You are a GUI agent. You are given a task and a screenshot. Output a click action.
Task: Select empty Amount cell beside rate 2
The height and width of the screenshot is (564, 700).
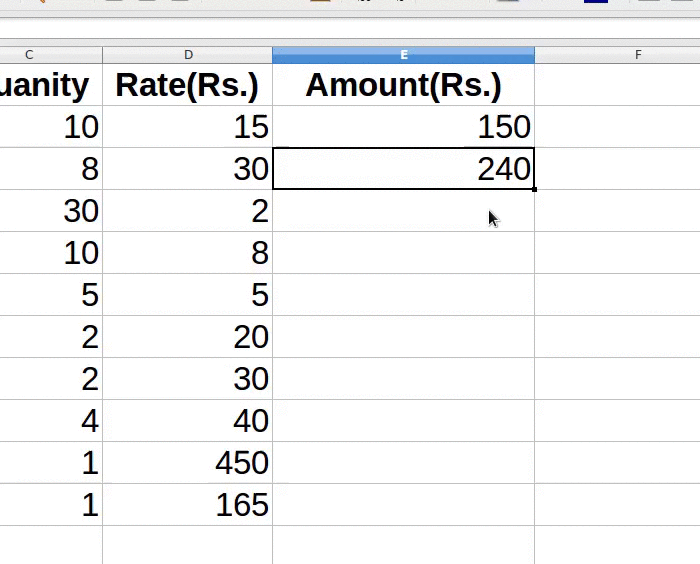click(403, 211)
